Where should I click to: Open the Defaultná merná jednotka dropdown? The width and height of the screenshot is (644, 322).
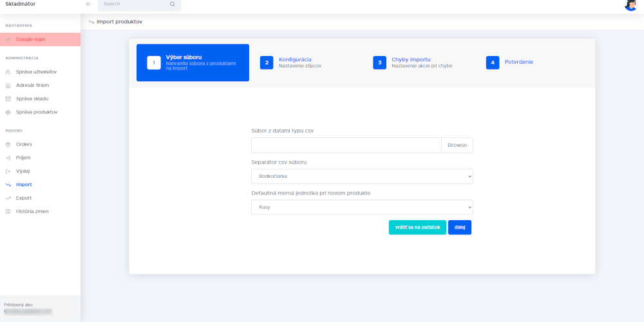(x=362, y=207)
